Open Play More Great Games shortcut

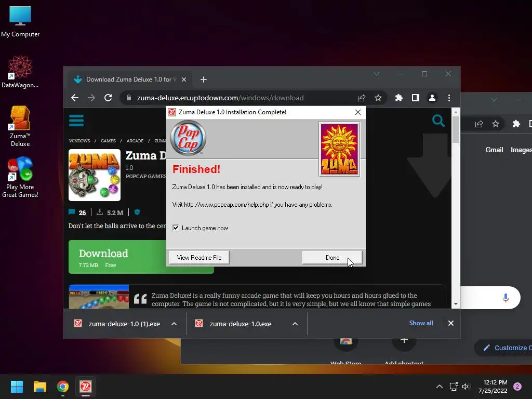(20, 177)
